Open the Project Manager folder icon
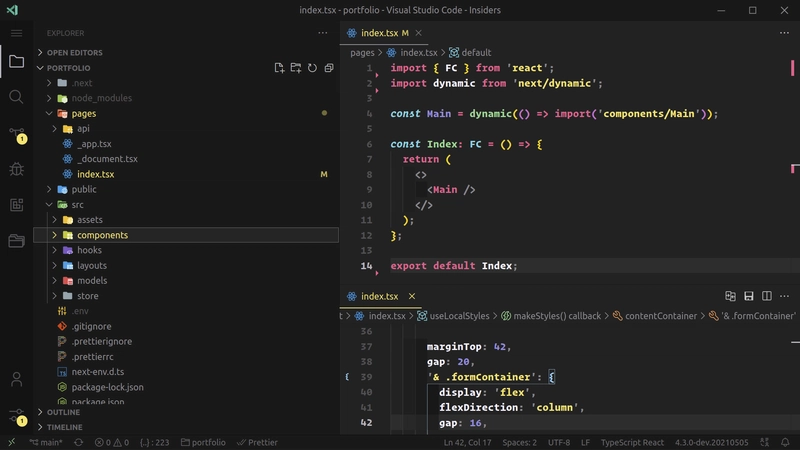Viewport: 800px width, 450px height. pyautogui.click(x=16, y=240)
